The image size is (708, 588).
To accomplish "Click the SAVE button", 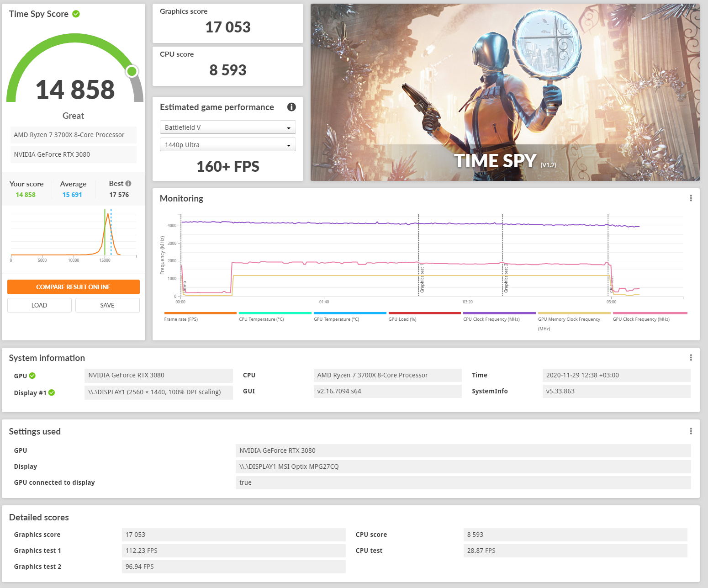I will click(x=107, y=305).
